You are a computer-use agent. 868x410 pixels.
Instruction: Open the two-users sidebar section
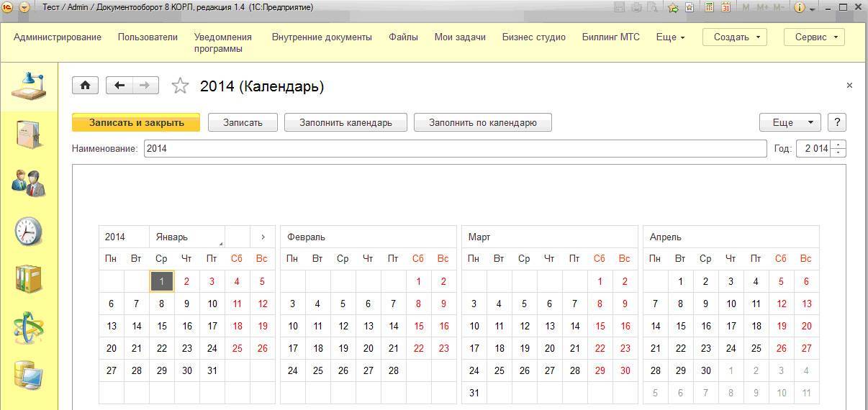29,183
